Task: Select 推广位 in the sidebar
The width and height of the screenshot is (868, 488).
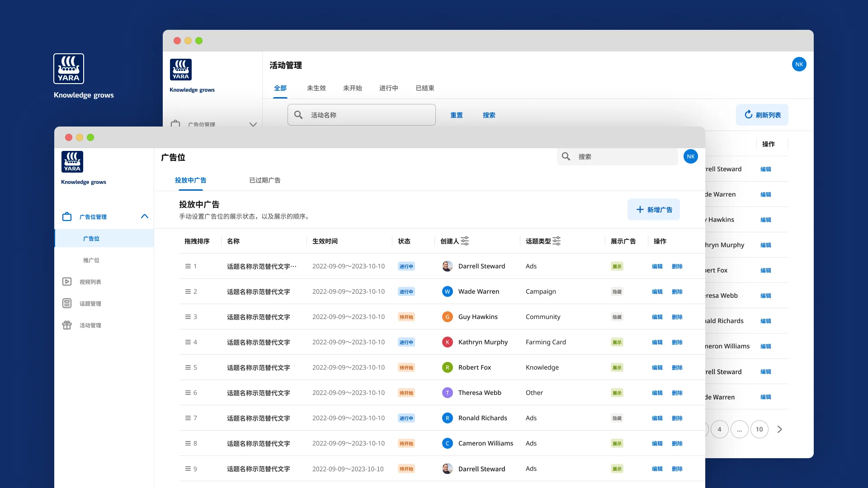Action: (91, 260)
